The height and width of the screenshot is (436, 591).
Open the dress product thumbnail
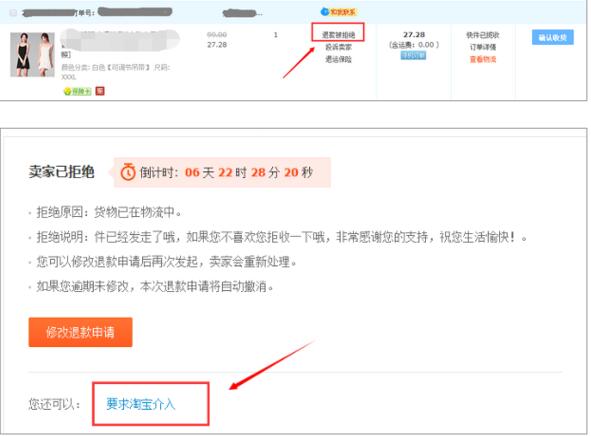click(x=32, y=55)
